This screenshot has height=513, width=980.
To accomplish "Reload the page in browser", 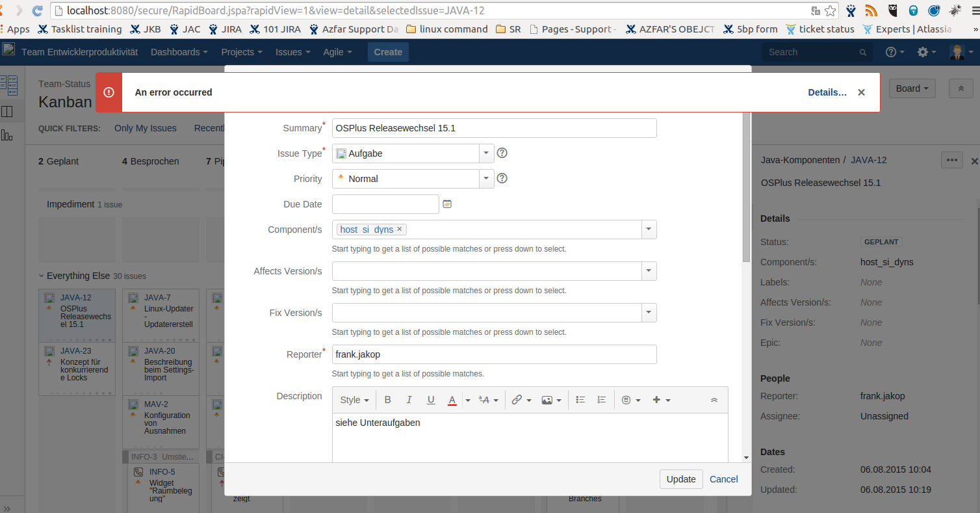I will pyautogui.click(x=38, y=11).
